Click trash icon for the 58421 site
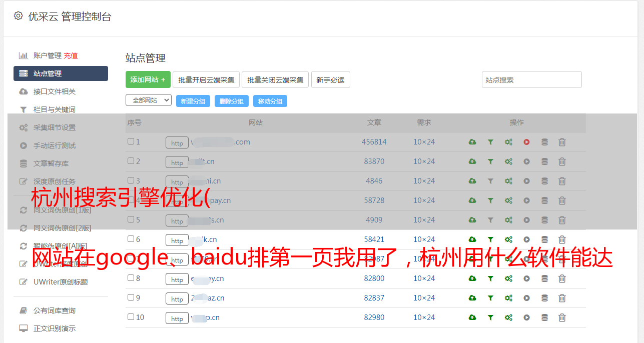Screen dimensions: 644x343 pos(562,239)
